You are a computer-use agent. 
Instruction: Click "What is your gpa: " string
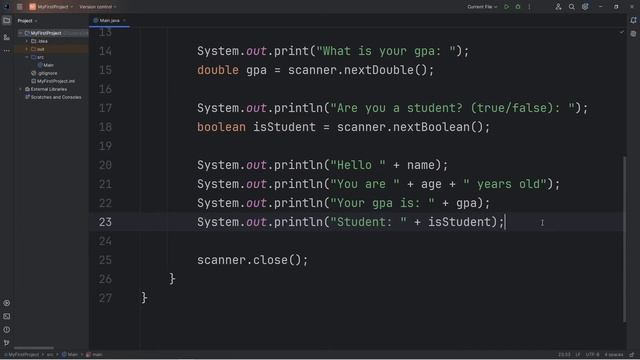pyautogui.click(x=386, y=51)
